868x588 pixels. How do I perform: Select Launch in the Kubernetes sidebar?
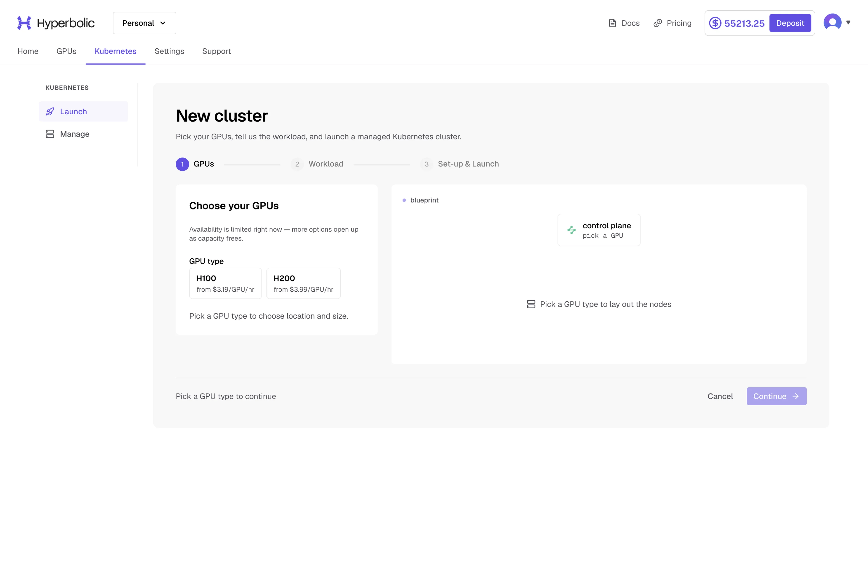[83, 111]
